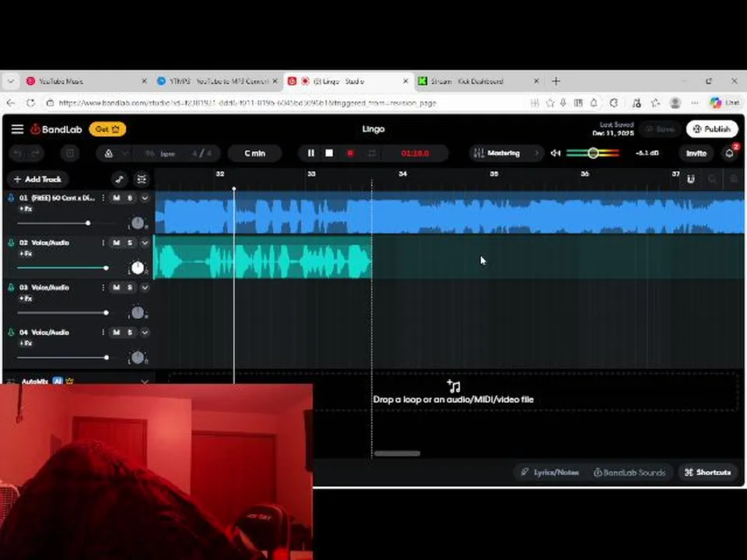The height and width of the screenshot is (560, 747).
Task: Mute master output speaker icon
Action: pyautogui.click(x=556, y=153)
